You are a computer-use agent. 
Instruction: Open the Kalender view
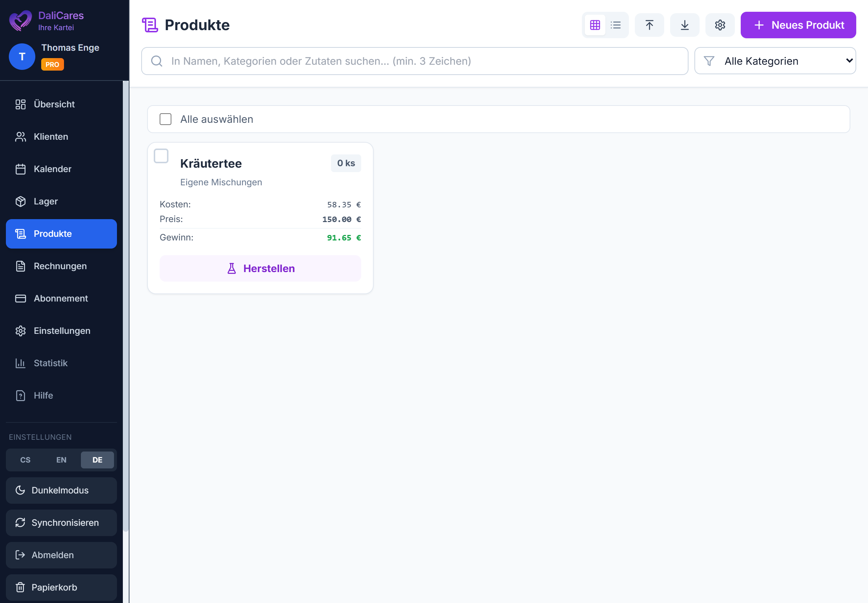tap(53, 169)
